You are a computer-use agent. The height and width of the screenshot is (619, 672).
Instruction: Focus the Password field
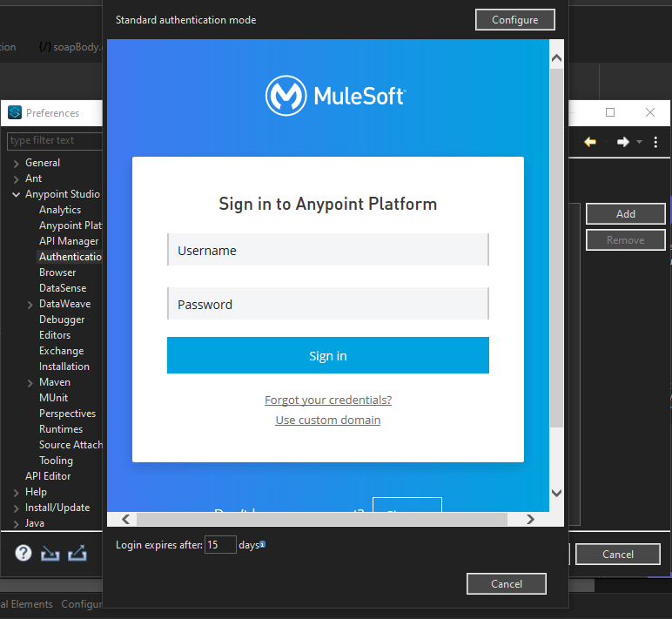(328, 304)
